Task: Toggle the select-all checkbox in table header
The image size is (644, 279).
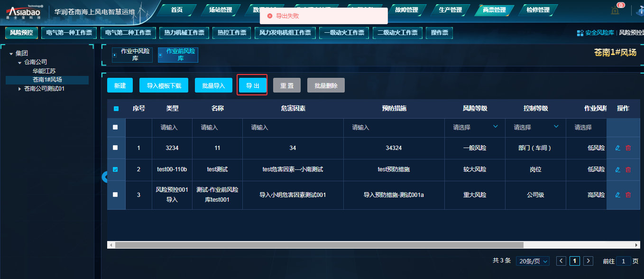Action: pyautogui.click(x=116, y=109)
